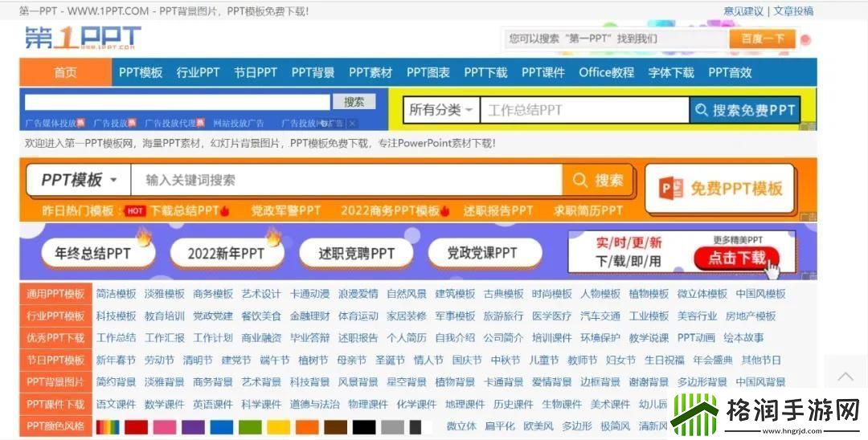Go to PPT下载 in the navigation bar
This screenshot has height=440, width=868.
coord(485,72)
